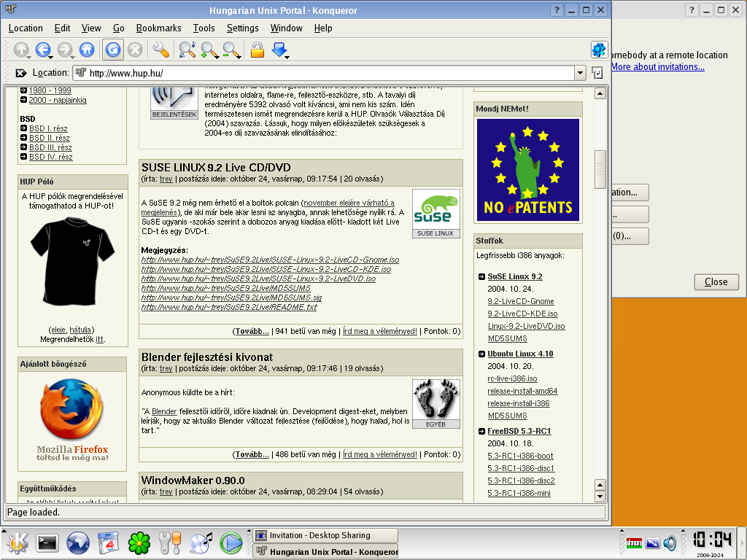Click the vertical scrollbar thumb handle
Viewport: 747px width, 560px height.
[x=600, y=169]
